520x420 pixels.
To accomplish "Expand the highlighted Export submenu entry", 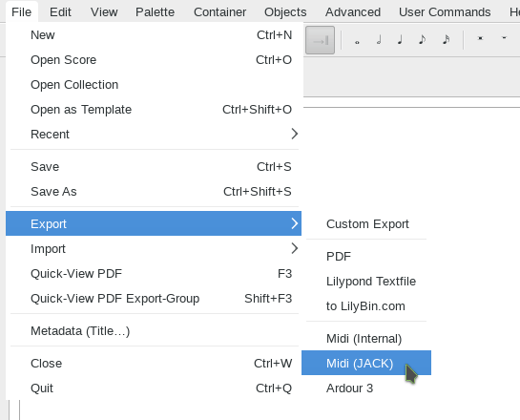I will [154, 223].
